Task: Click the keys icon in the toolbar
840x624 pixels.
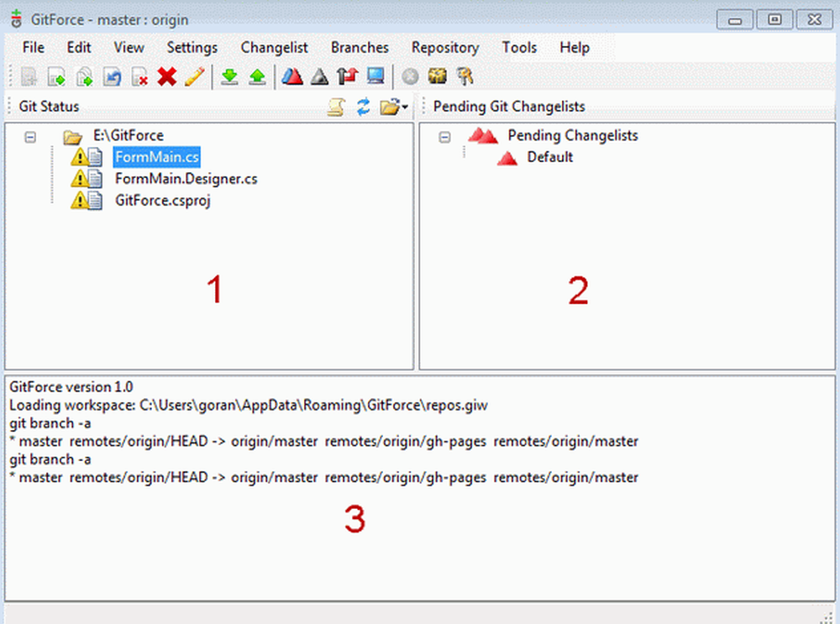Action: (465, 76)
